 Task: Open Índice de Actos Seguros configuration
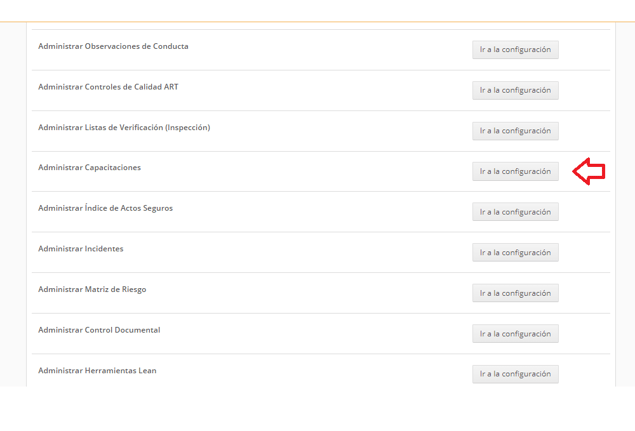click(x=515, y=212)
